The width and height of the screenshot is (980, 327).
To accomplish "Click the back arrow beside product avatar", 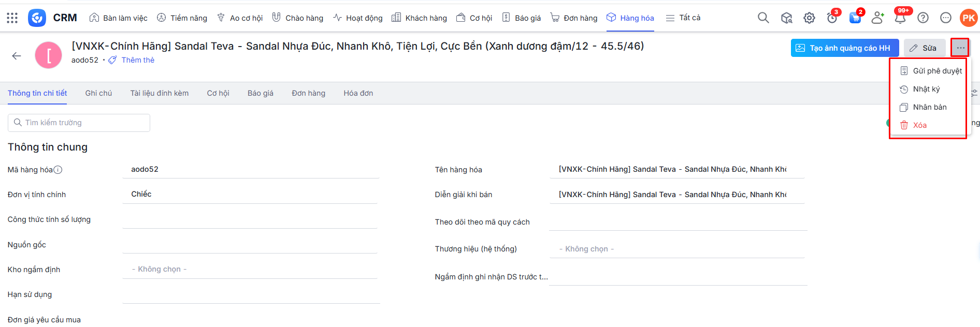I will 17,56.
